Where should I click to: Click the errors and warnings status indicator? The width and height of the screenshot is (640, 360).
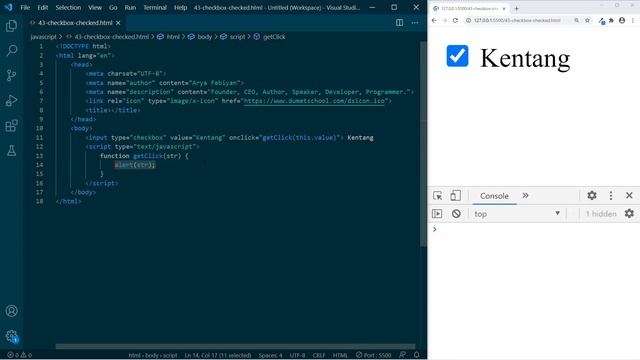pyautogui.click(x=19, y=355)
